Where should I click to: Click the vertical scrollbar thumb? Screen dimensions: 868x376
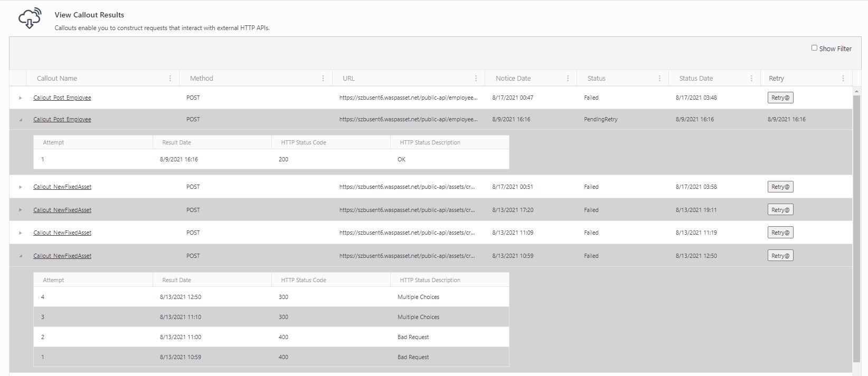click(856, 229)
